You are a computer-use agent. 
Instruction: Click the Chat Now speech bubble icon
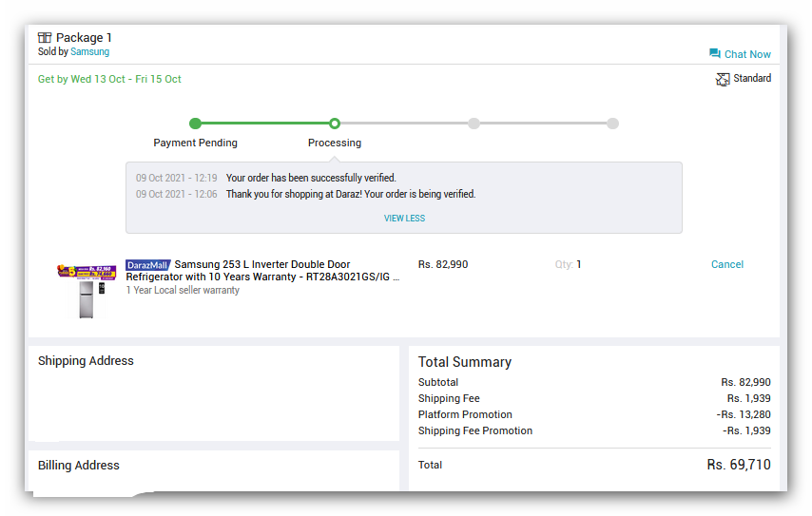click(x=715, y=53)
